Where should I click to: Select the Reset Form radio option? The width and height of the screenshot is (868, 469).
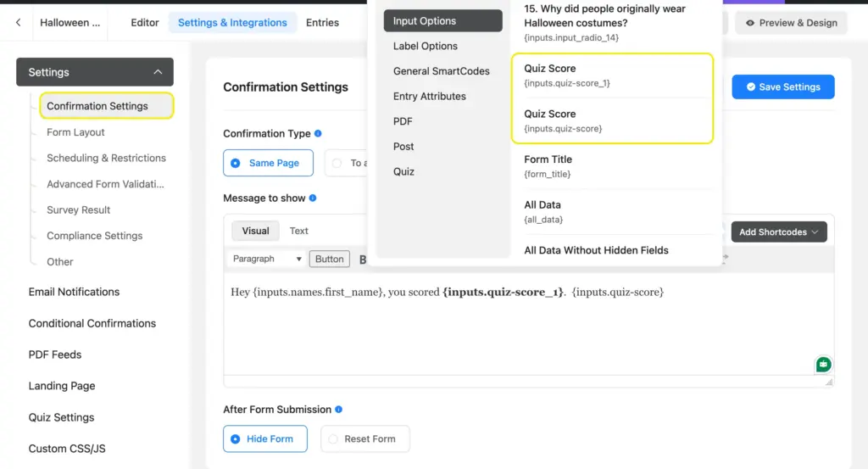tap(365, 438)
